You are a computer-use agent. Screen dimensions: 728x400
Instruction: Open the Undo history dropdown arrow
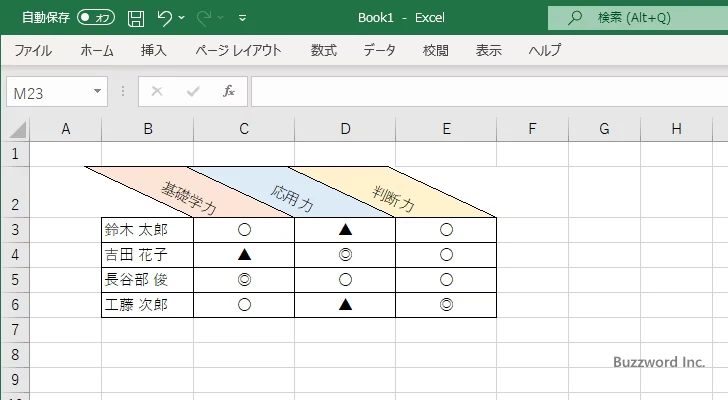(182, 18)
